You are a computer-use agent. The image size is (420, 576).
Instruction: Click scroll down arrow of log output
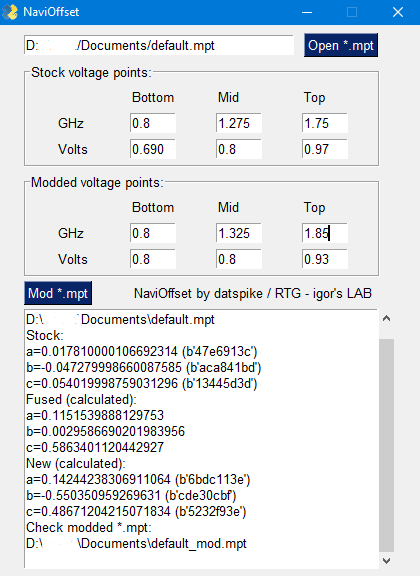386,561
